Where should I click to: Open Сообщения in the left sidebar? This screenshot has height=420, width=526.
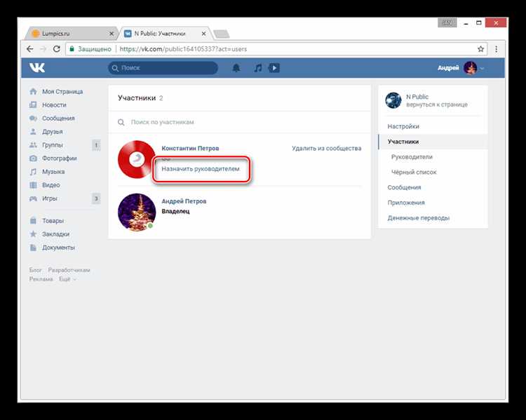click(58, 118)
